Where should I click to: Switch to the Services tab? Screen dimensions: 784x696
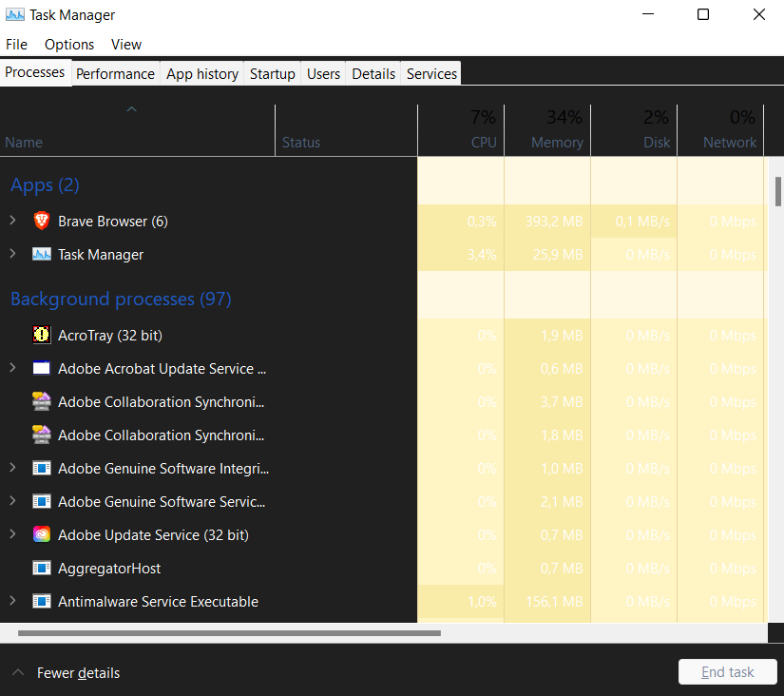(x=431, y=74)
